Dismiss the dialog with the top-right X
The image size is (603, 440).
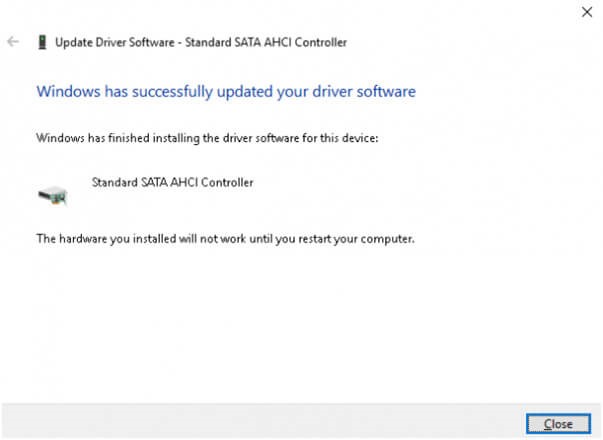[x=586, y=12]
